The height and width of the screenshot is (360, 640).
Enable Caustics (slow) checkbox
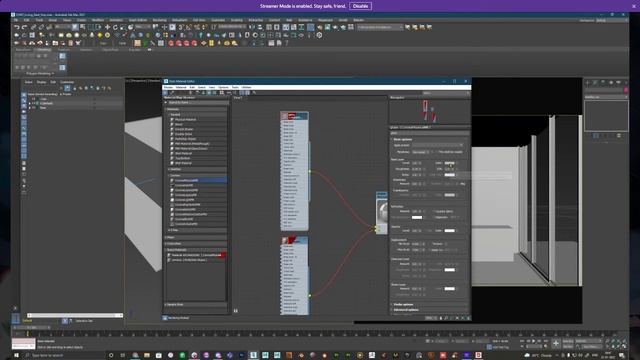(x=434, y=211)
